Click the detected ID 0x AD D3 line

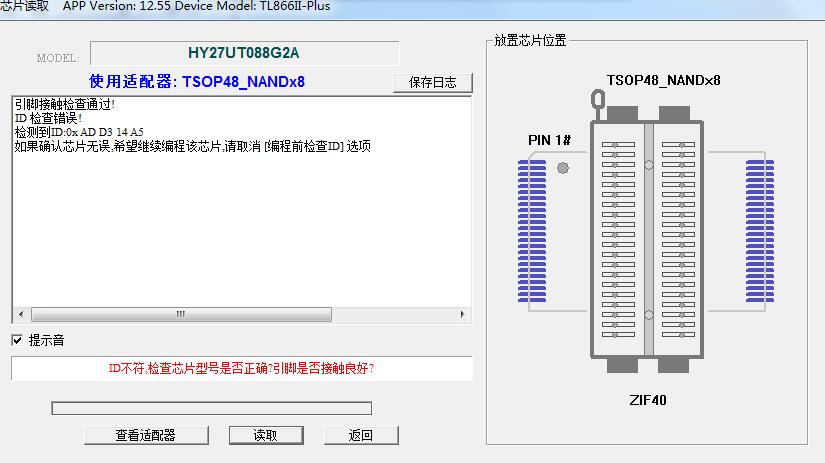(x=79, y=132)
